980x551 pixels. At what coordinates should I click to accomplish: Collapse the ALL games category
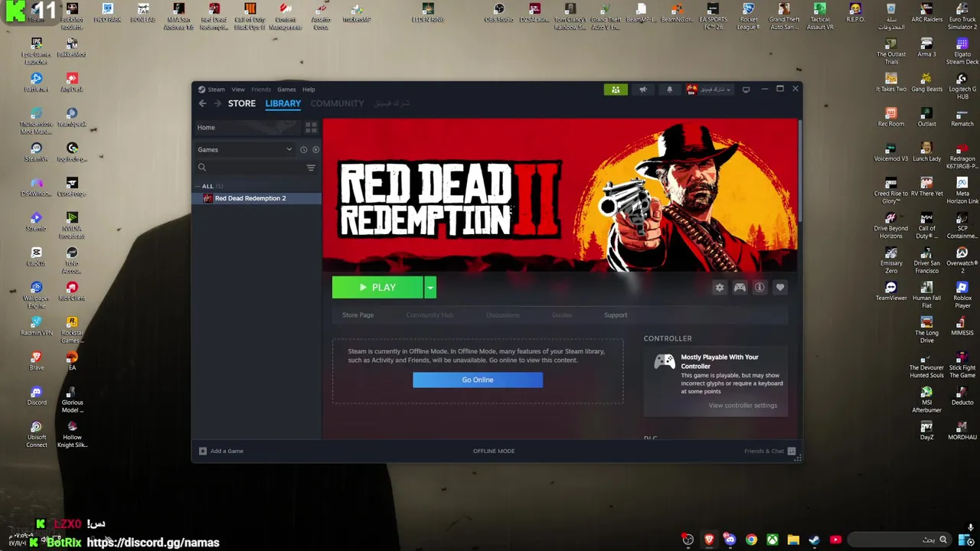(198, 186)
